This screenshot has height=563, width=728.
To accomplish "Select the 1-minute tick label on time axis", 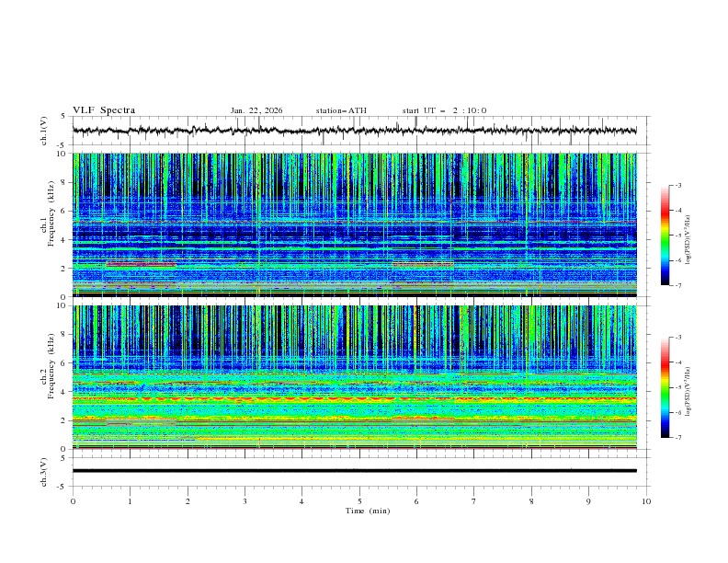I will [x=131, y=500].
